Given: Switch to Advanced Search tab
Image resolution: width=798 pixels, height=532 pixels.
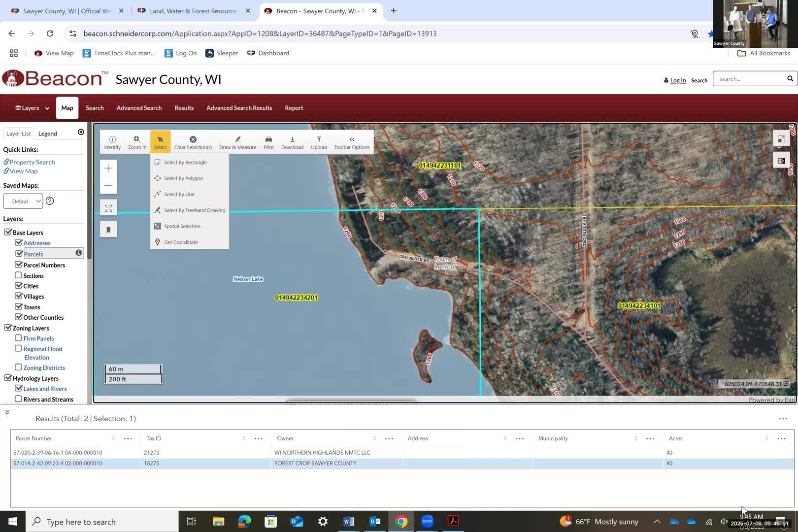Looking at the screenshot, I should pyautogui.click(x=139, y=108).
